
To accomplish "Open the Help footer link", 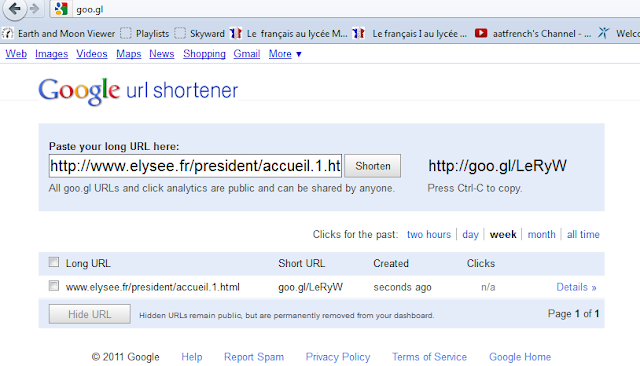I will click(x=192, y=357).
